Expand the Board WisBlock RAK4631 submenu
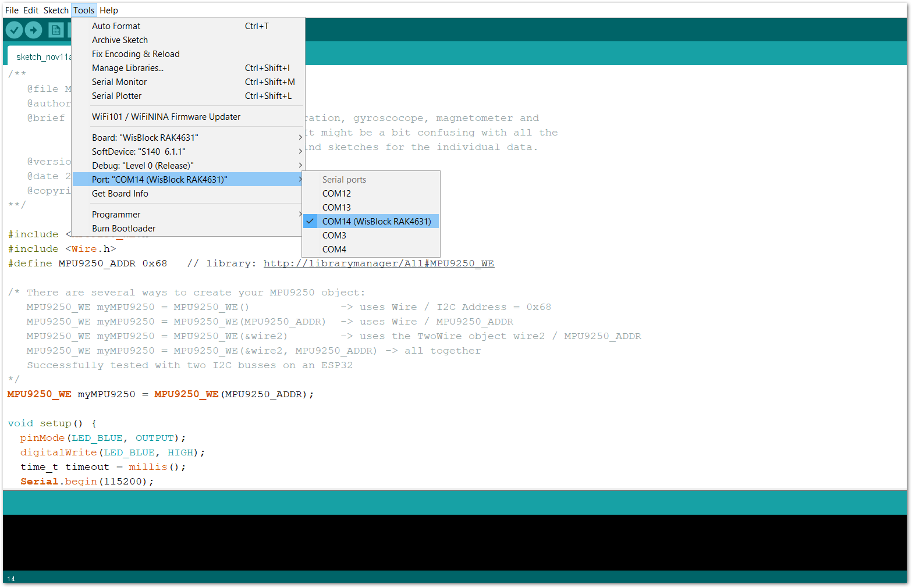This screenshot has height=588, width=912. coord(188,138)
